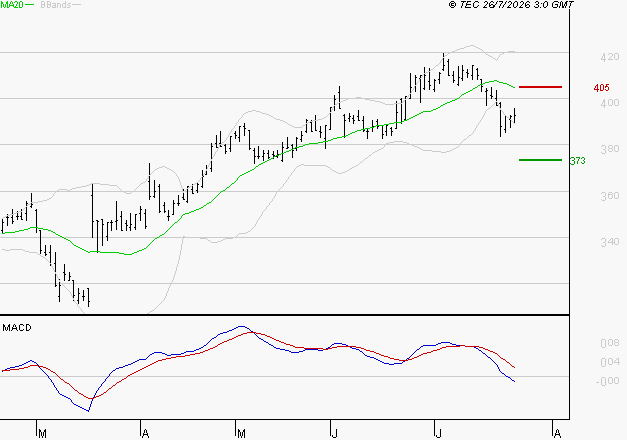The image size is (627, 440).
Task: Click the 420 price axis label
Action: pos(609,57)
